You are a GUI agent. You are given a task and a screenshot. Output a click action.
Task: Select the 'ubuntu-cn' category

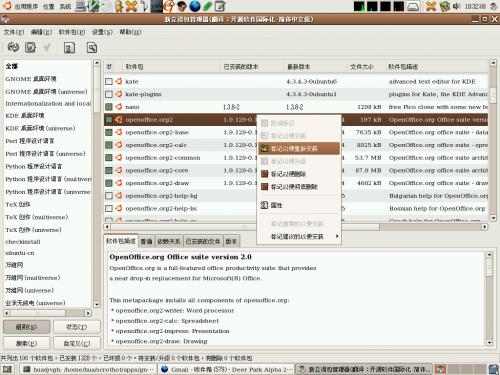(20, 253)
